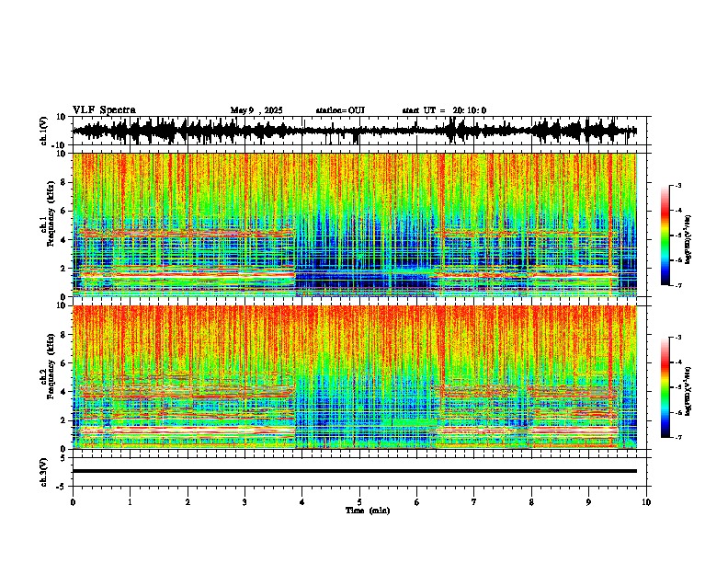Image resolution: width=728 pixels, height=563 pixels.
Task: Click time axis tick label "2"
Action: click(188, 502)
